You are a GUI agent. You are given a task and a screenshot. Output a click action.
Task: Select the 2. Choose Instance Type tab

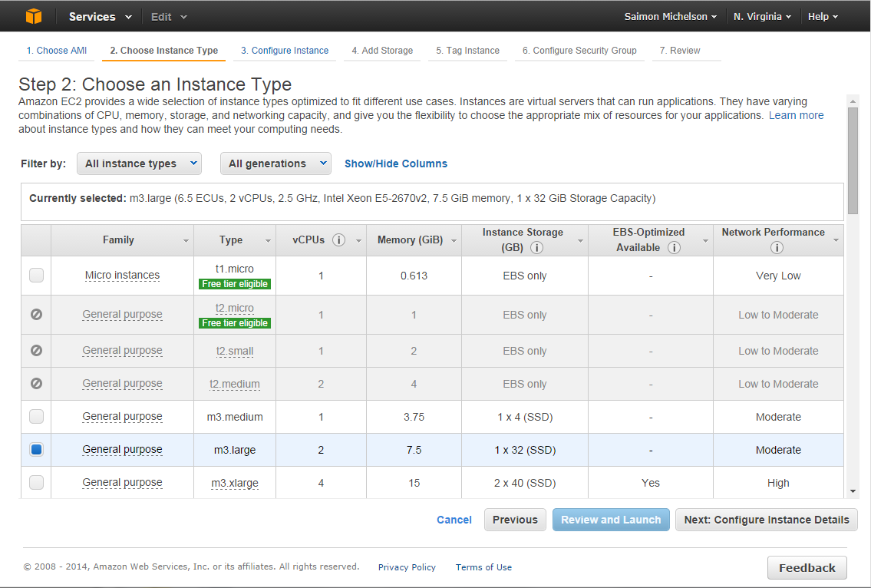coord(164,51)
